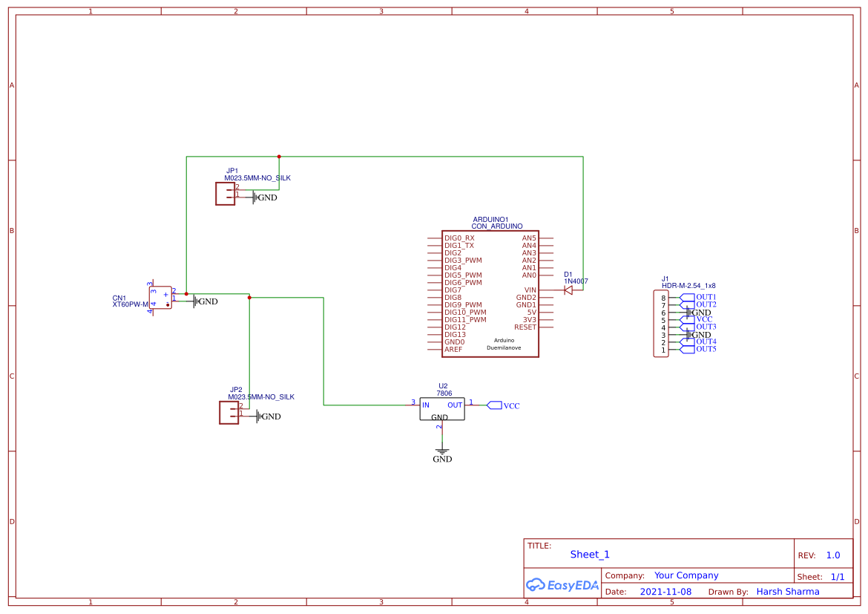
Task: Click the IN pin label of U2
Action: coord(426,405)
